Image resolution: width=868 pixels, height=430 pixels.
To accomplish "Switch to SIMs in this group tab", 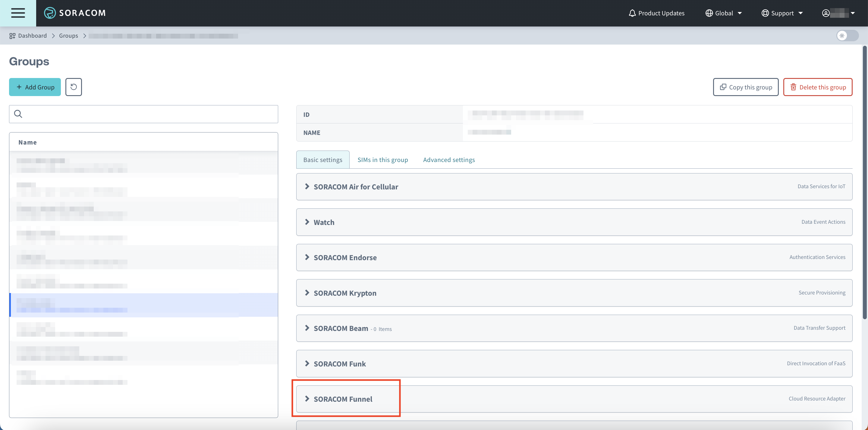I will pos(382,160).
